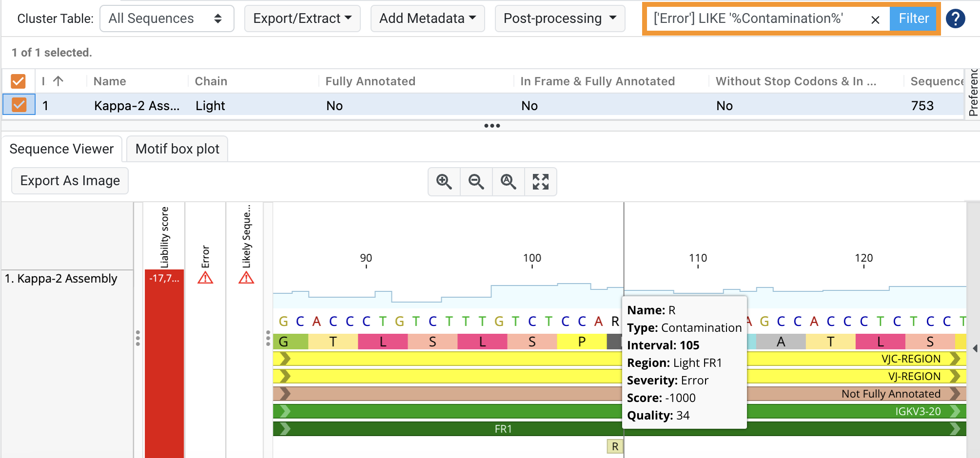The image size is (980, 458).
Task: Click the Not Fully Annotated annotation bar
Action: click(x=619, y=394)
